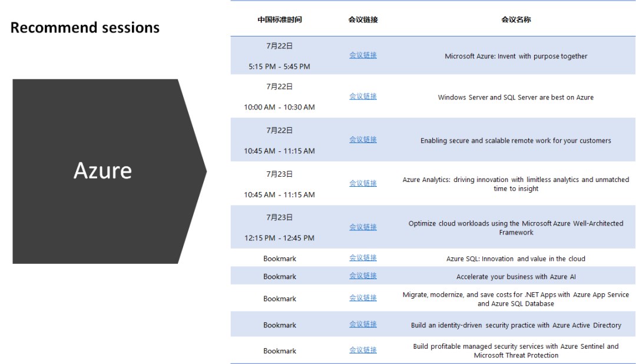Select the Recommend sessions heading
The height and width of the screenshot is (364, 636).
[x=85, y=28]
